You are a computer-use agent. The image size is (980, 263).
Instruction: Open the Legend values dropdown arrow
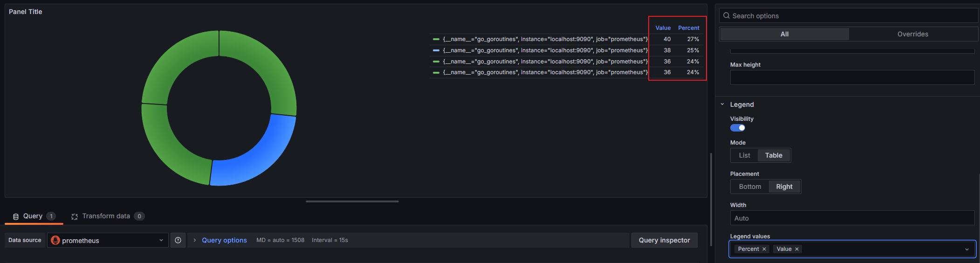[967, 249]
